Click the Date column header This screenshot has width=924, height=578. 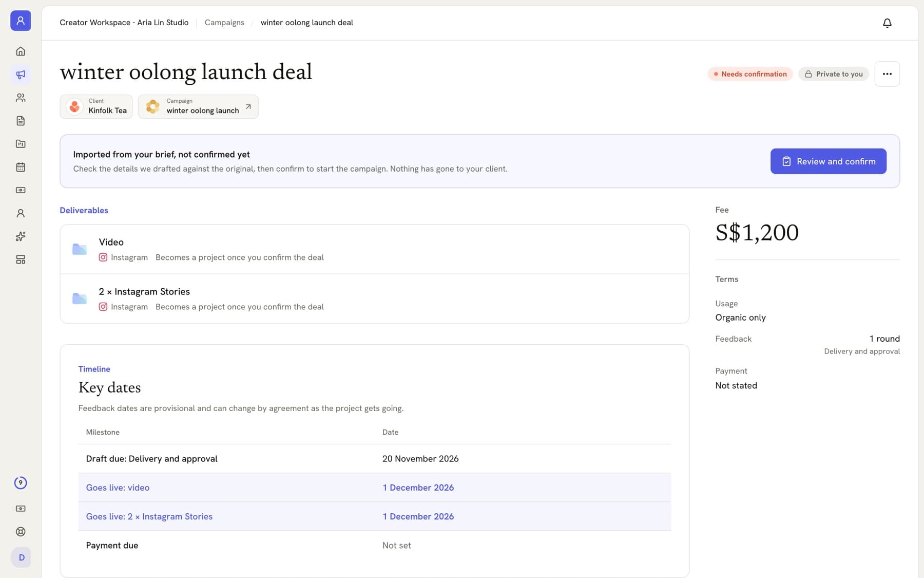[x=390, y=432]
